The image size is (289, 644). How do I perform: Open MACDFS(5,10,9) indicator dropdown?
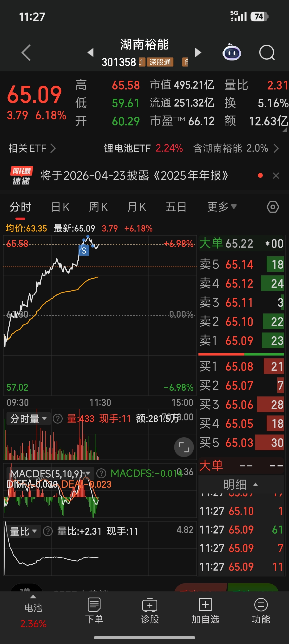click(x=50, y=473)
